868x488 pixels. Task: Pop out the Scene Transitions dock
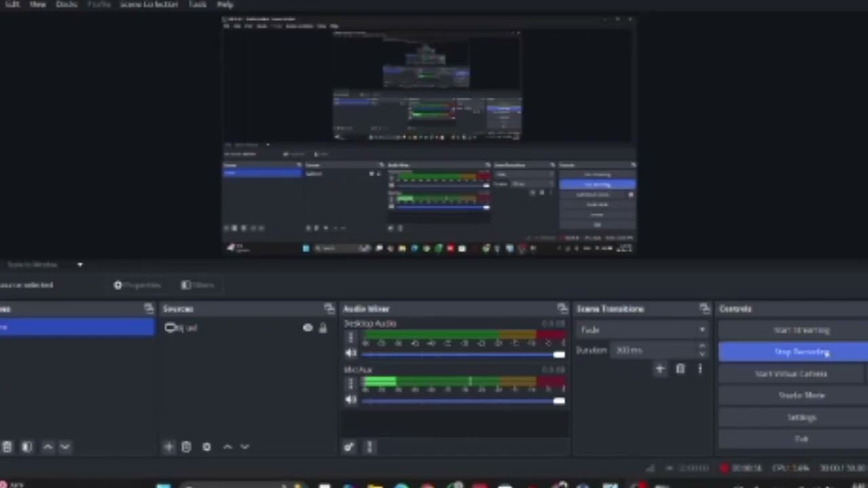(x=705, y=308)
